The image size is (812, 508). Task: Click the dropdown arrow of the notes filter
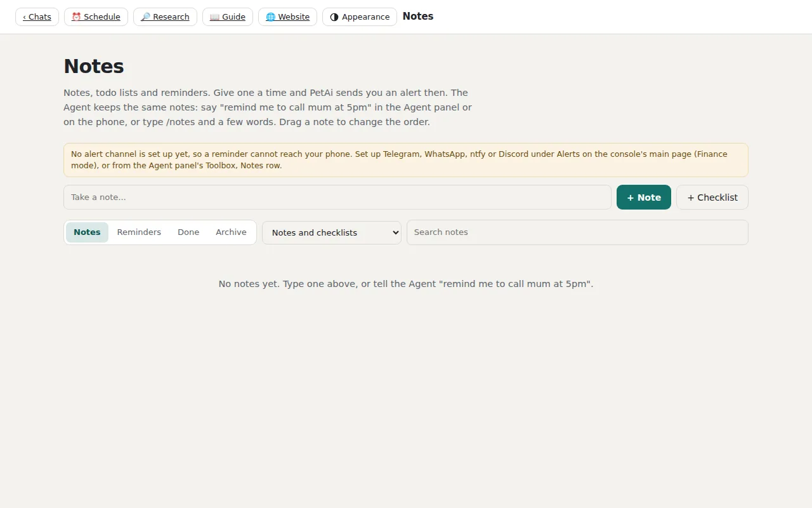coord(395,232)
